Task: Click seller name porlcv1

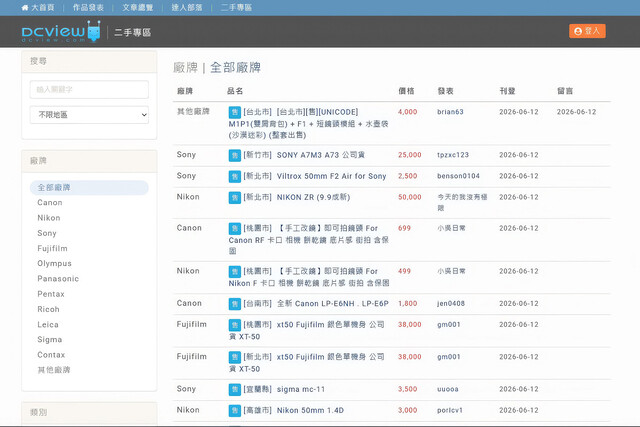Action: [x=450, y=410]
